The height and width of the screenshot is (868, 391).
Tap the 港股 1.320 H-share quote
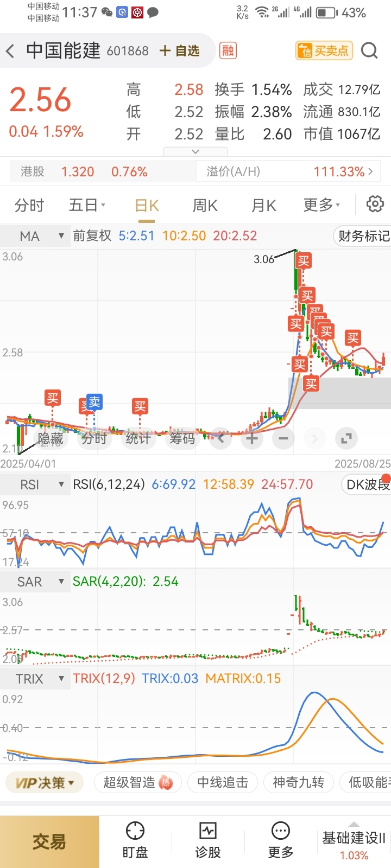(103, 172)
